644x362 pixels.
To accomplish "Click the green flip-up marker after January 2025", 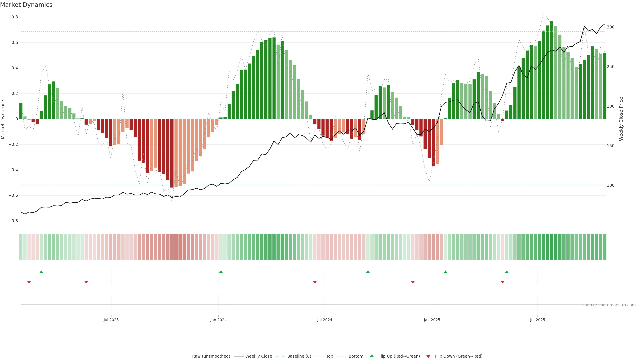I will click(445, 272).
